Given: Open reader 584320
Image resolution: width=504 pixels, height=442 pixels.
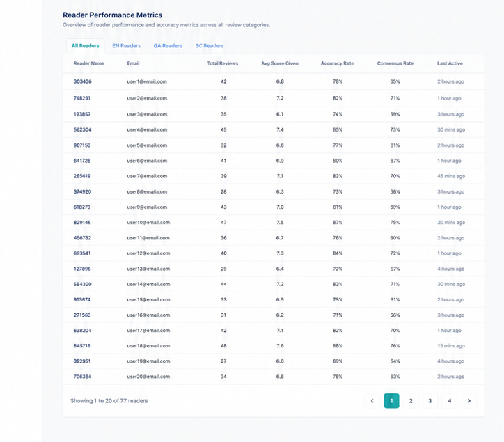Looking at the screenshot, I should [82, 284].
